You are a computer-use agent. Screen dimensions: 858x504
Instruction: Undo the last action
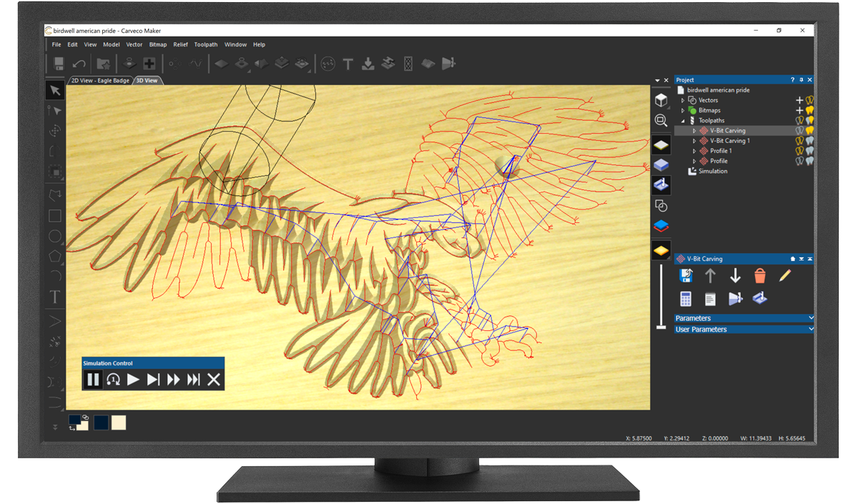79,64
